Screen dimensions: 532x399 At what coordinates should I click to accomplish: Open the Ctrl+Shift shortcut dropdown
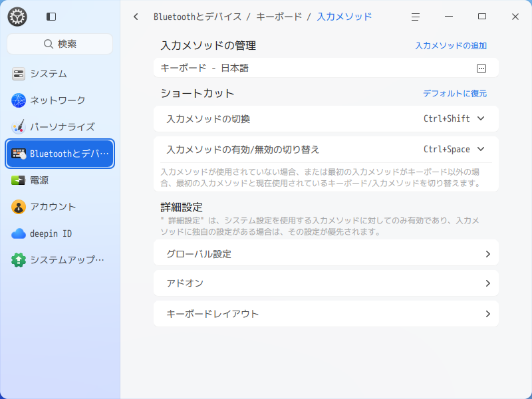454,119
